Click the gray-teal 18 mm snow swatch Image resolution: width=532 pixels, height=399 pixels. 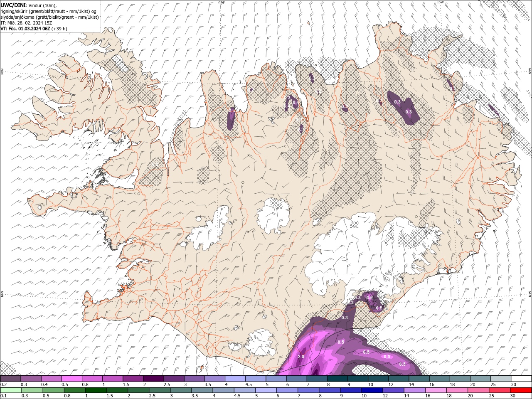click(460, 379)
